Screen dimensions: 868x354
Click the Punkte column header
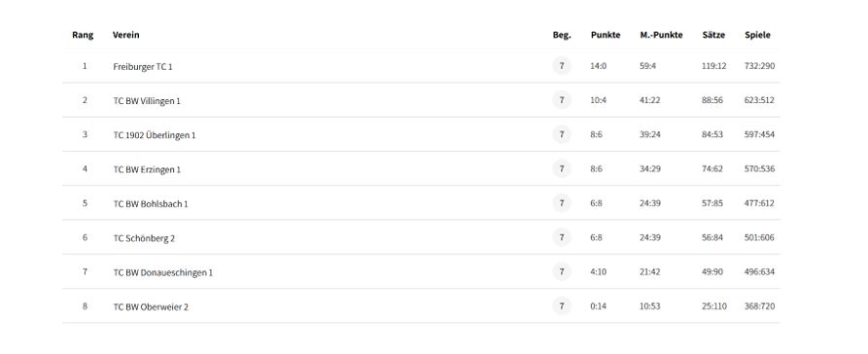[606, 35]
